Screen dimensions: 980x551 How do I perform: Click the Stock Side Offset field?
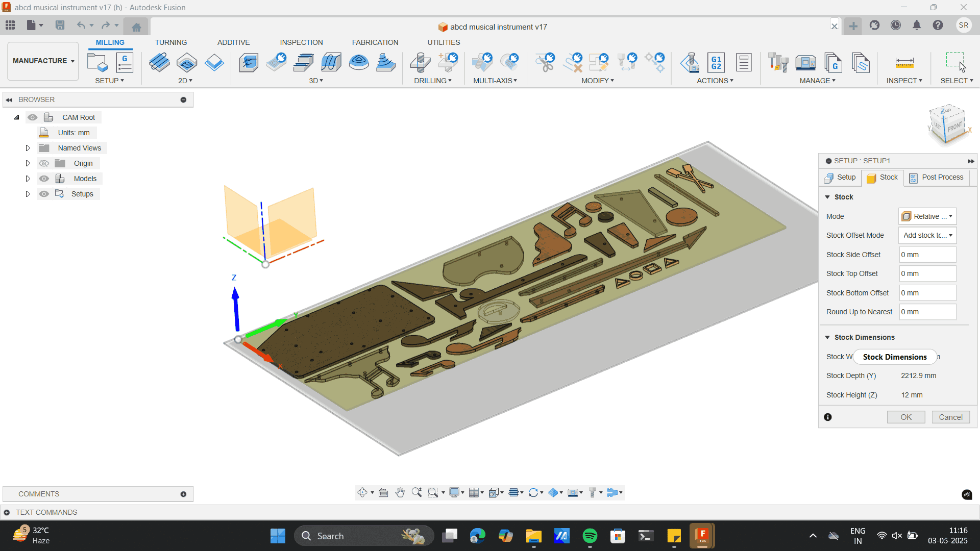pos(927,255)
